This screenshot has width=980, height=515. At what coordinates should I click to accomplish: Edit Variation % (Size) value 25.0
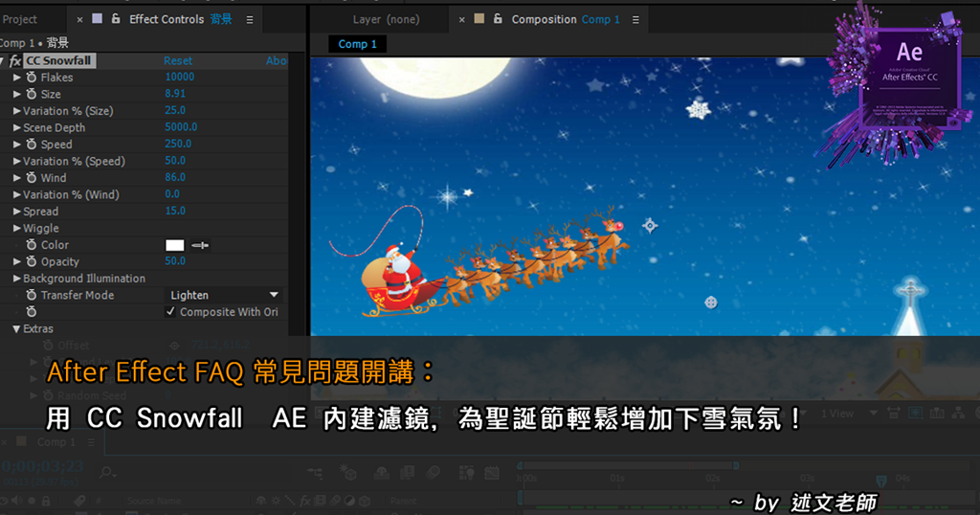click(x=175, y=110)
